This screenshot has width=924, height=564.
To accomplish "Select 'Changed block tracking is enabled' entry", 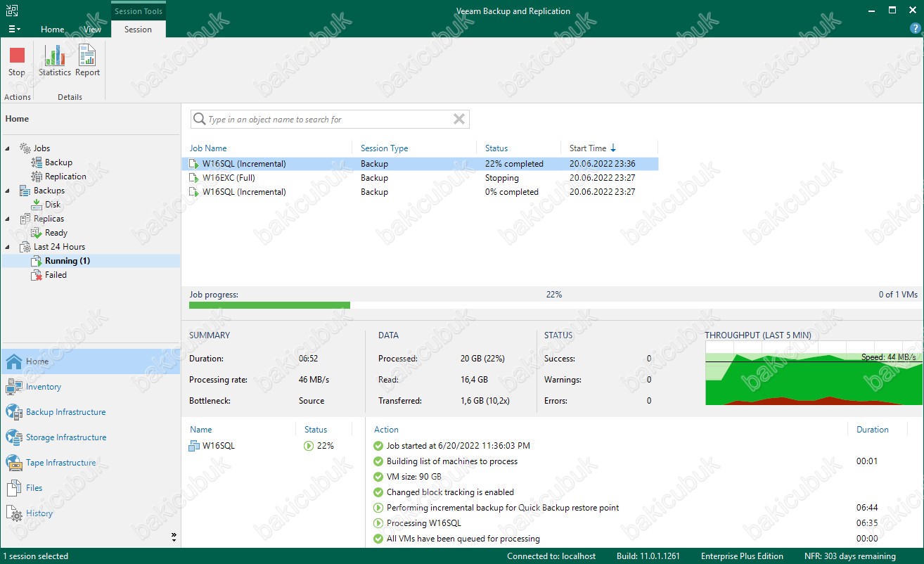I will (450, 492).
